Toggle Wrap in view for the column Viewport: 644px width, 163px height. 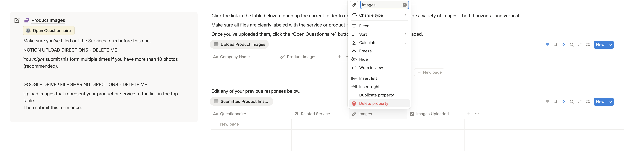pyautogui.click(x=371, y=68)
